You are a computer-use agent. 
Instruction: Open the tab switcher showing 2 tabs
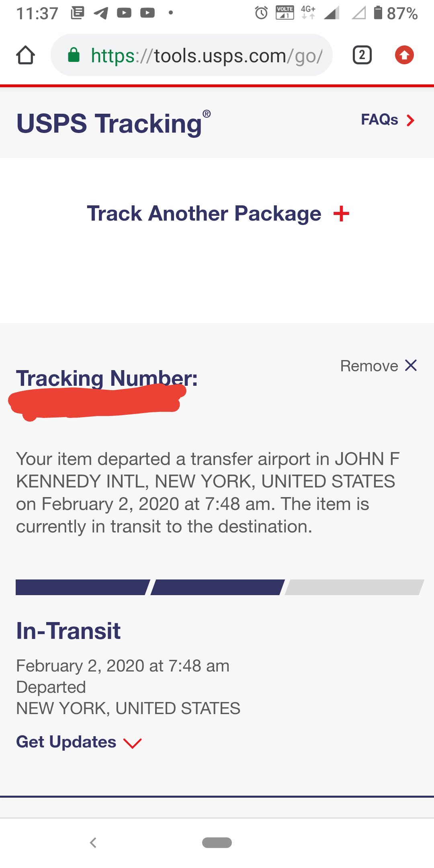pyautogui.click(x=362, y=55)
